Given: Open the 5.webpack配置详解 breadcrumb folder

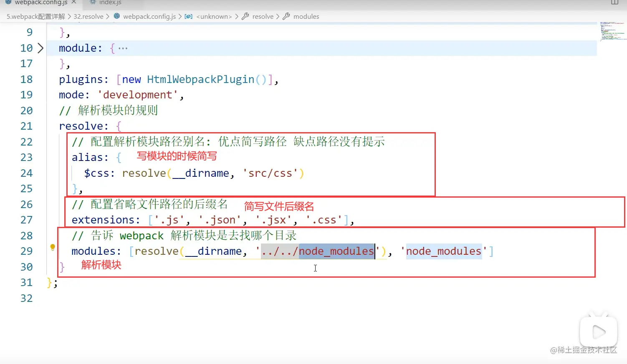Looking at the screenshot, I should (x=36, y=17).
